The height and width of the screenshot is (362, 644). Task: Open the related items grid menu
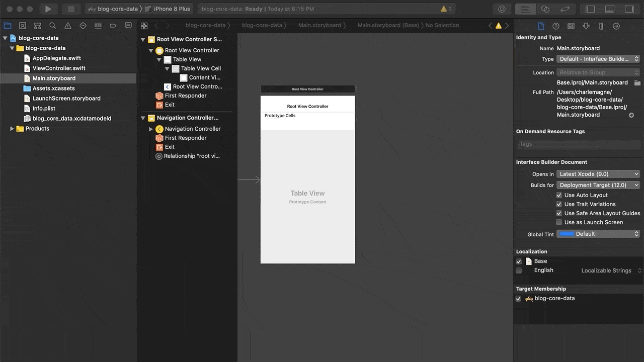point(144,26)
